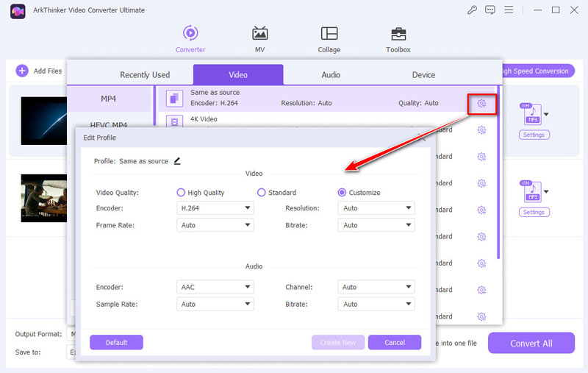Image resolution: width=588 pixels, height=373 pixels.
Task: Open the Toolbox module
Action: coord(398,39)
